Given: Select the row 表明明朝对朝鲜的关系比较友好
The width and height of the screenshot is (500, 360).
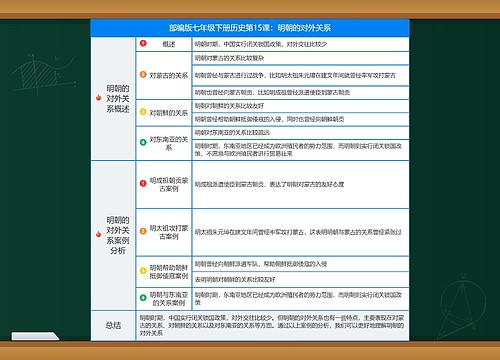Looking at the screenshot, I should [301, 279].
